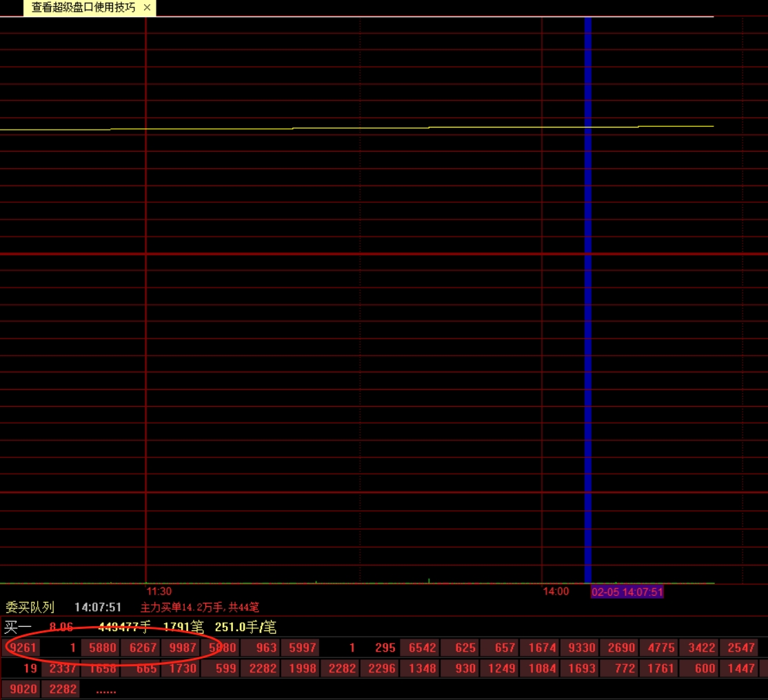Select queue cell 1348
This screenshot has height=700, width=768.
[x=421, y=668]
